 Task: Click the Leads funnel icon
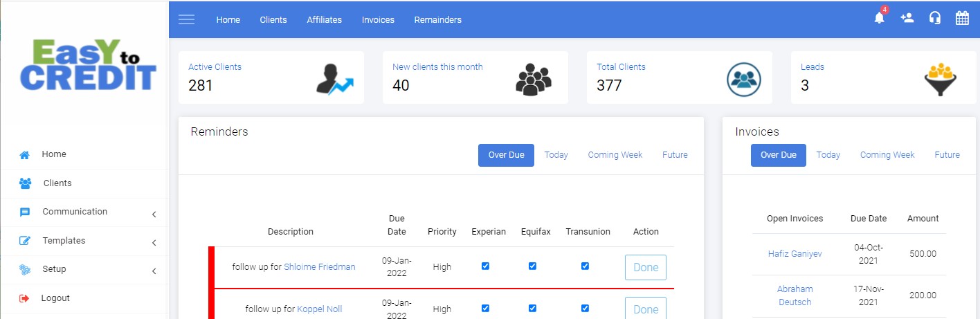(940, 78)
